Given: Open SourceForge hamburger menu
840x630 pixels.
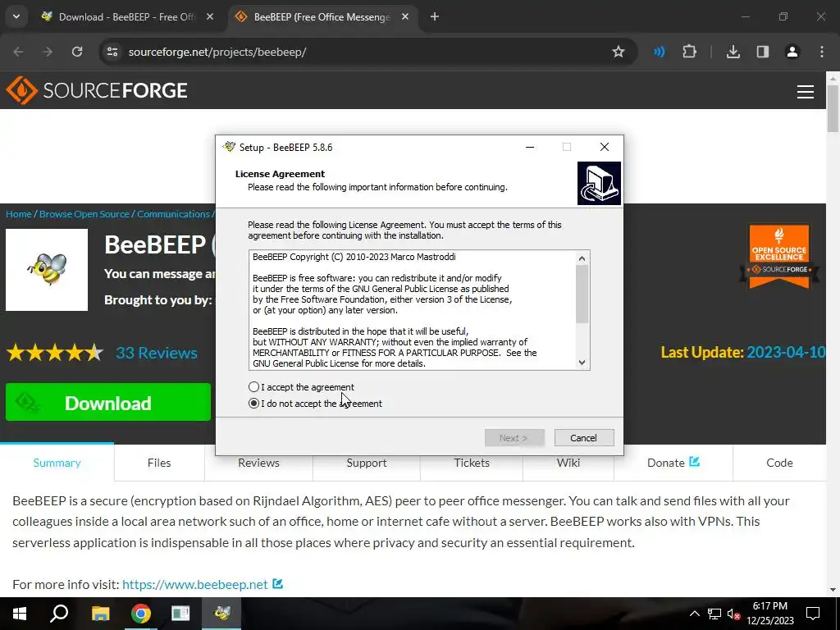Looking at the screenshot, I should pyautogui.click(x=806, y=92).
